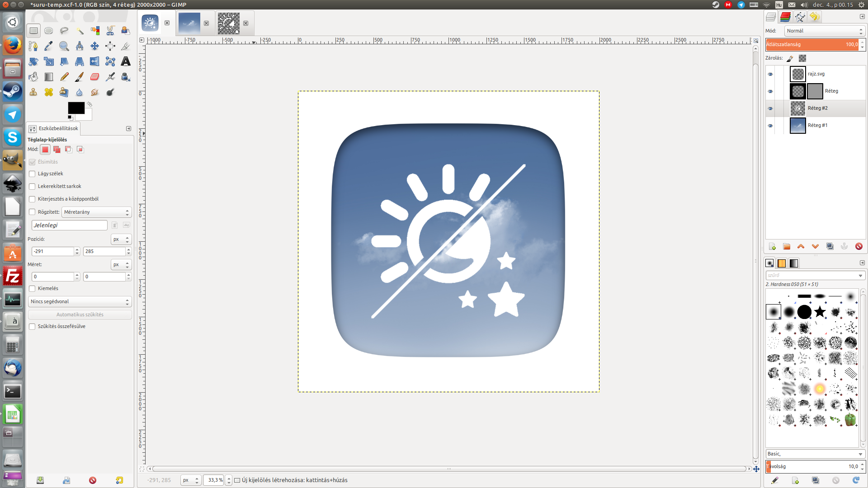Click the foreground black color swatch
868x488 pixels.
click(76, 108)
